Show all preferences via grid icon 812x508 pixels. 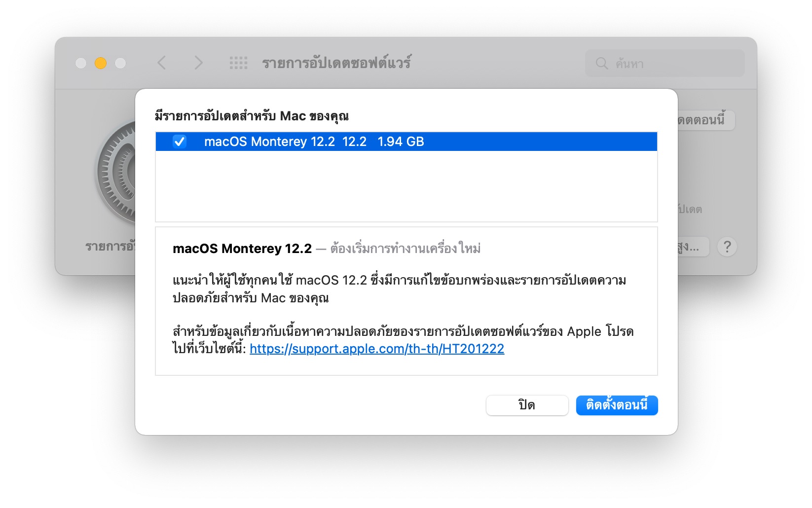pyautogui.click(x=239, y=63)
